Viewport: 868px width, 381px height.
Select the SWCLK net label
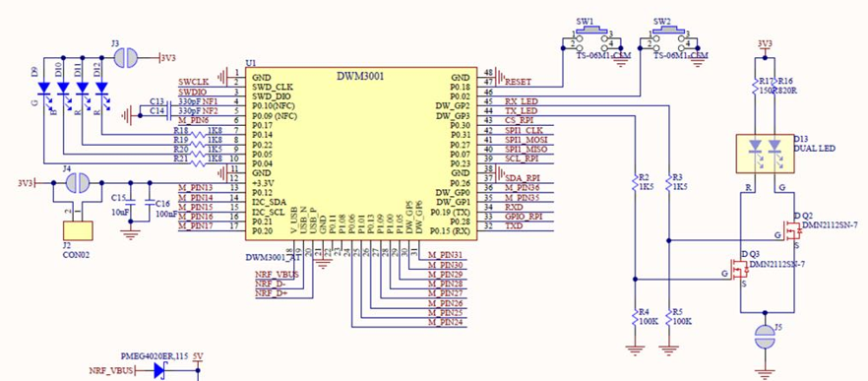pyautogui.click(x=194, y=82)
